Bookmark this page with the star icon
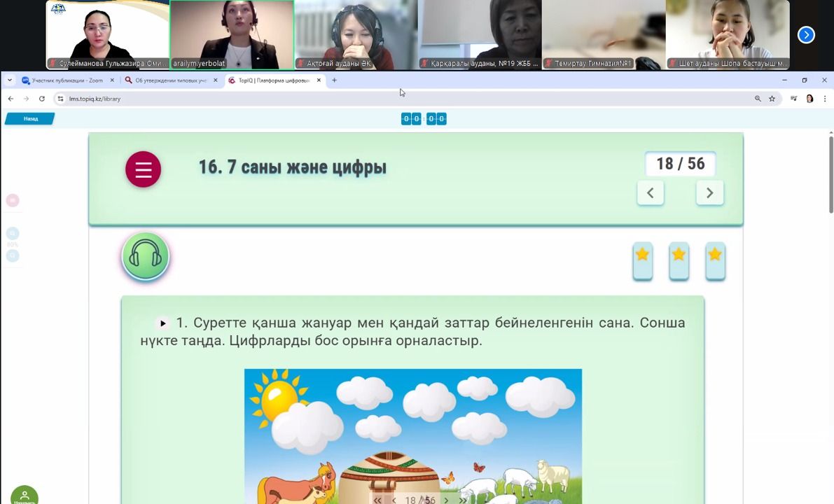This screenshot has width=834, height=504. coord(772,99)
